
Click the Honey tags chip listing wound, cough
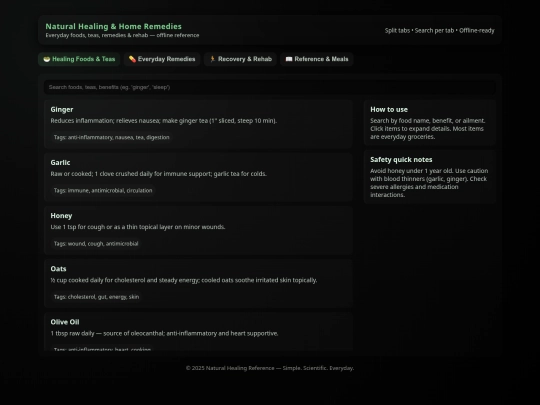pos(96,244)
